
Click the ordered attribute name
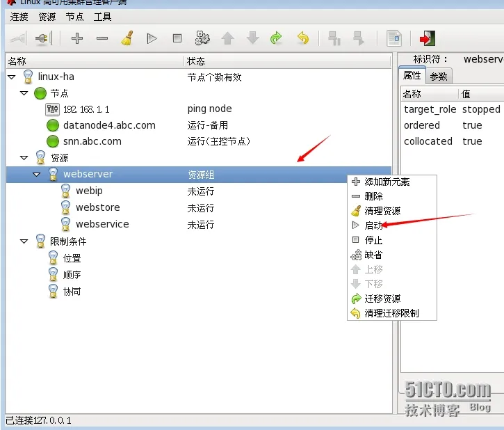point(422,125)
